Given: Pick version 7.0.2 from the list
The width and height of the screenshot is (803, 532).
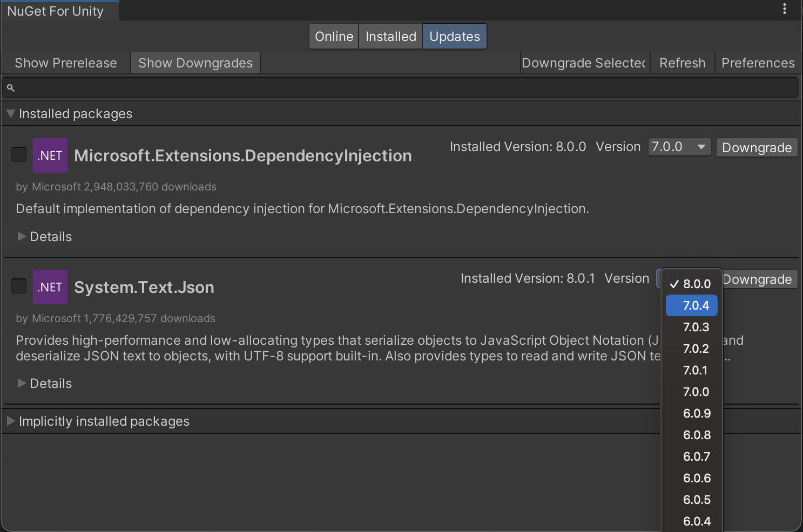Looking at the screenshot, I should click(x=692, y=349).
